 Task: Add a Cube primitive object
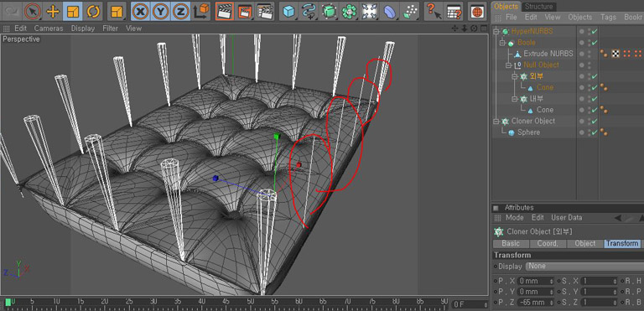pos(289,11)
